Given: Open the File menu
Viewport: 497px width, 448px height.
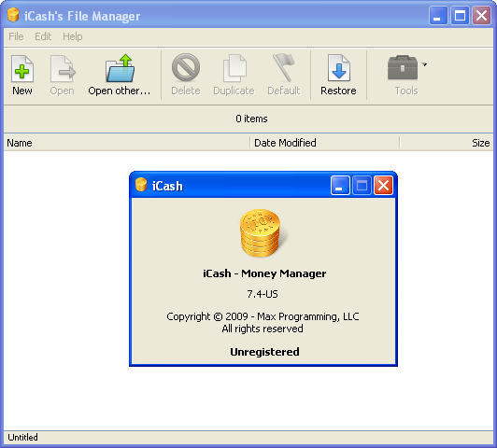Looking at the screenshot, I should point(16,36).
